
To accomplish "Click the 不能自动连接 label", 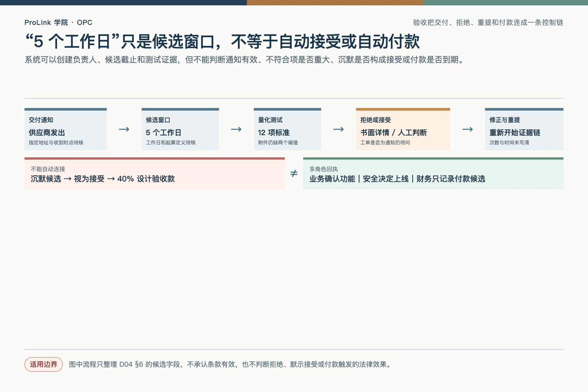I will [x=48, y=169].
